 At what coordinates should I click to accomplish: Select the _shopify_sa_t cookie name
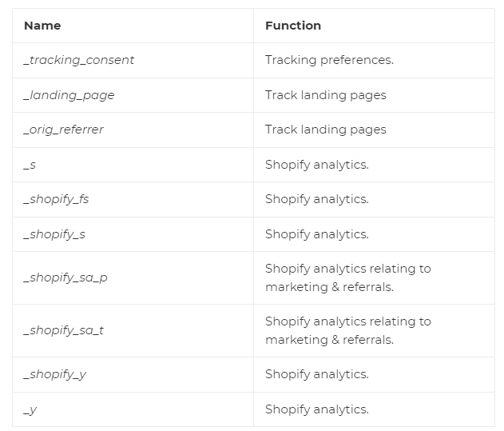click(x=64, y=330)
